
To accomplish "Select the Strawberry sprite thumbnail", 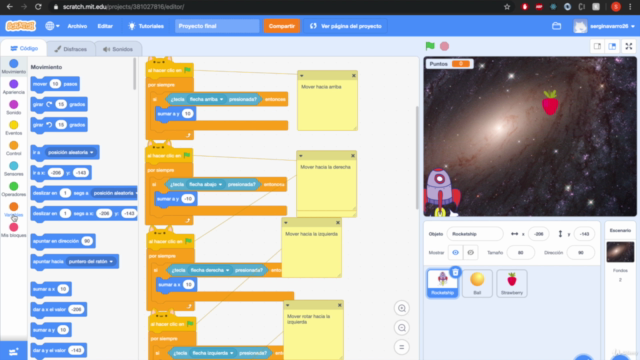I will 512,283.
